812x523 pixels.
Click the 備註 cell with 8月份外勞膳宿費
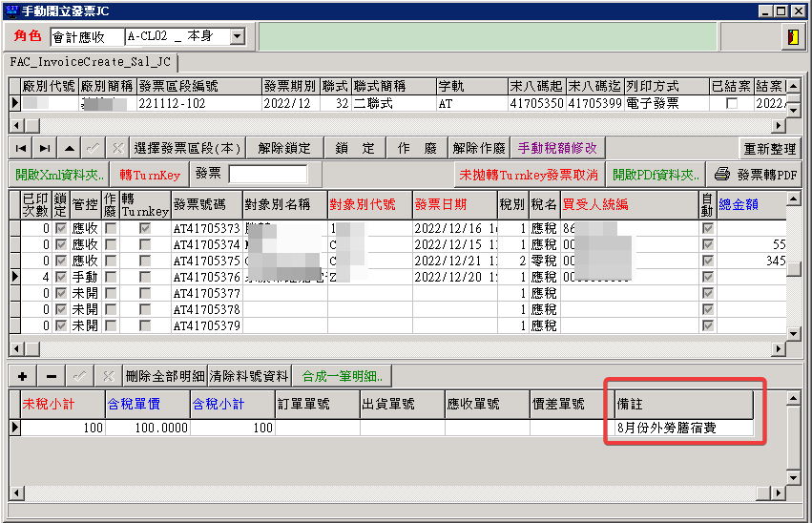[x=679, y=428]
